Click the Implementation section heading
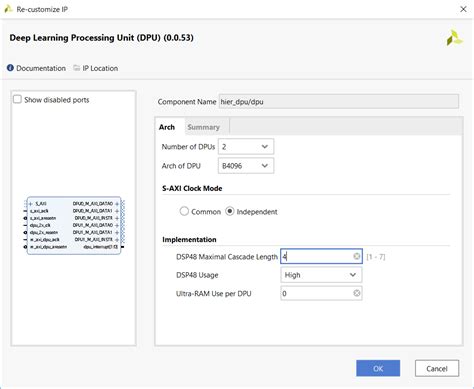 point(189,239)
